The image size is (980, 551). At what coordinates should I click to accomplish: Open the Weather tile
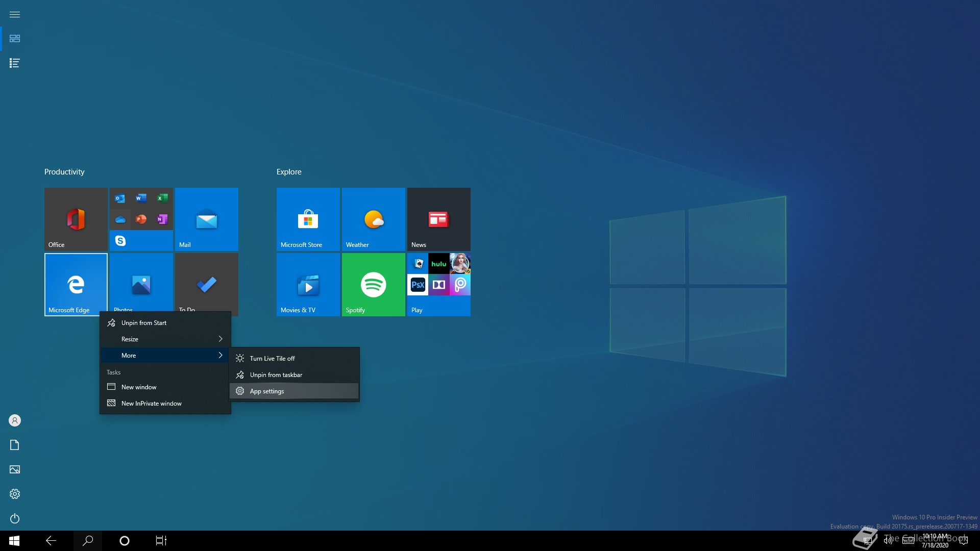(x=373, y=219)
